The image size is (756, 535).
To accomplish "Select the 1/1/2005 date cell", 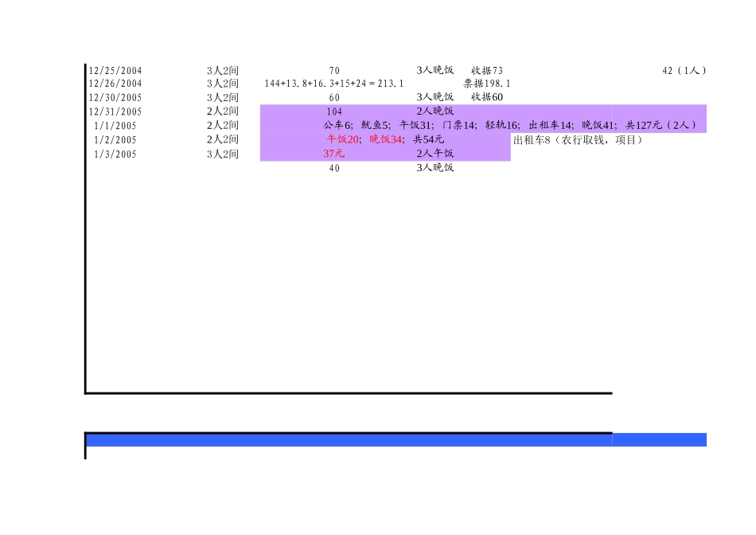I will coord(115,126).
